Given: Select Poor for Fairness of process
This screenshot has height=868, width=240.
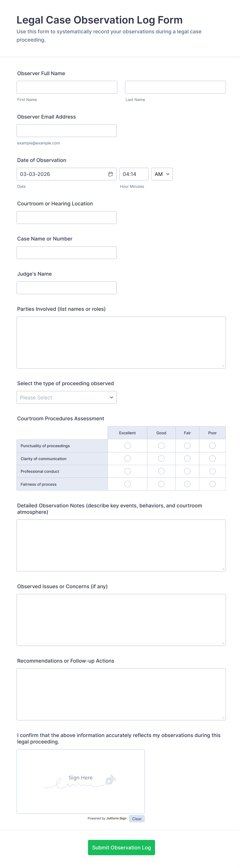Looking at the screenshot, I should click(212, 484).
